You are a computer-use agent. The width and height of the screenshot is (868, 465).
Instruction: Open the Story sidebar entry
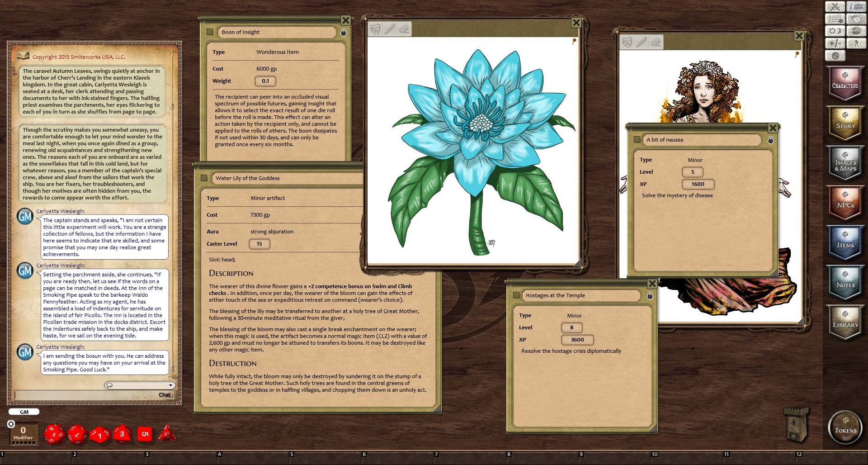[844, 123]
